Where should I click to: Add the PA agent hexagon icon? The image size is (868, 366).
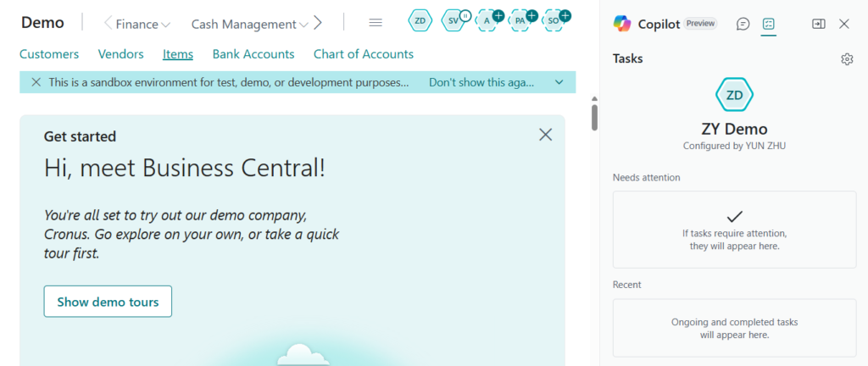(520, 20)
